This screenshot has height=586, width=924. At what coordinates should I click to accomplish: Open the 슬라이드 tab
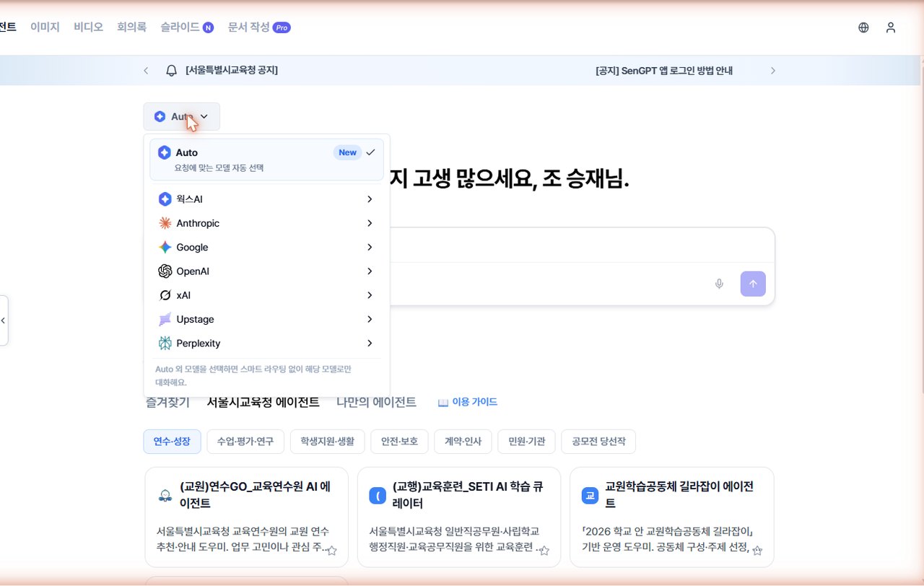point(187,27)
